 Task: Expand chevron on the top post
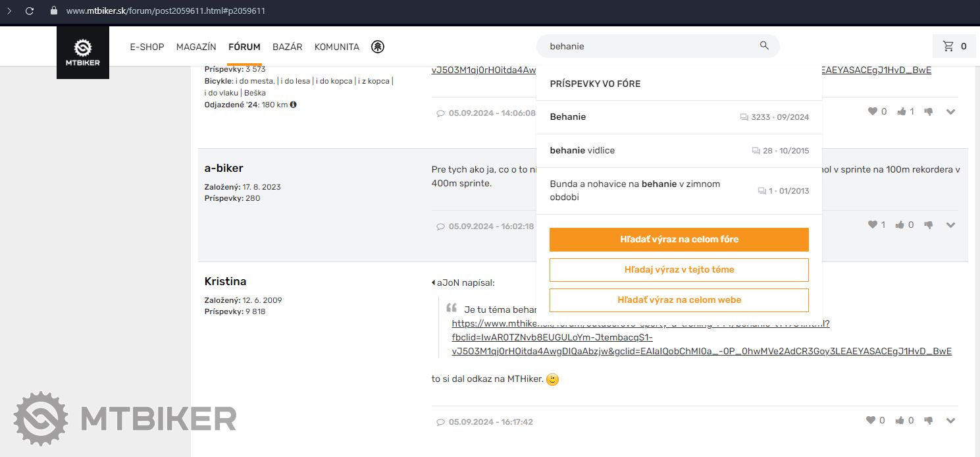click(950, 112)
